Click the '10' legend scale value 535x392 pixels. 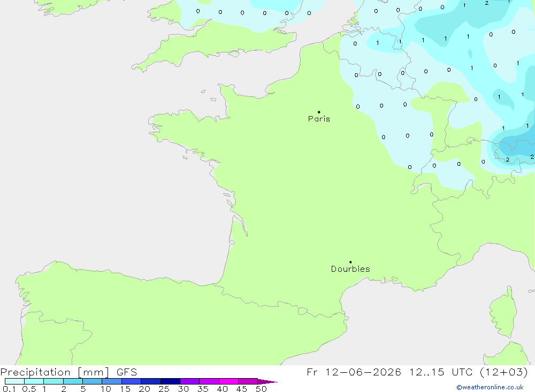(x=106, y=389)
